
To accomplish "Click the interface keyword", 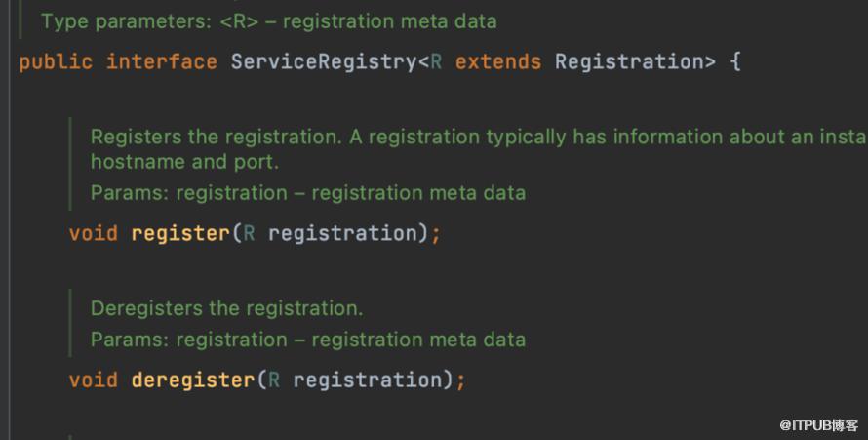I will [162, 62].
